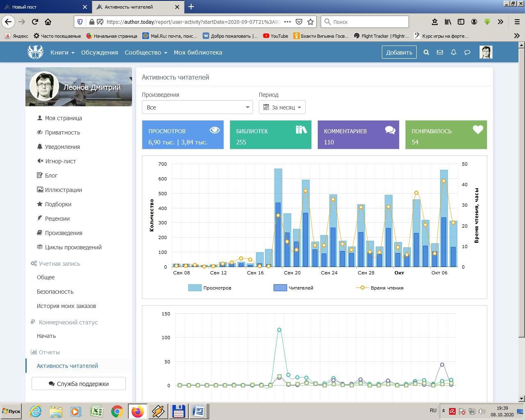Open the За месяц period dropdown
Image resolution: width=525 pixels, height=420 pixels.
282,107
